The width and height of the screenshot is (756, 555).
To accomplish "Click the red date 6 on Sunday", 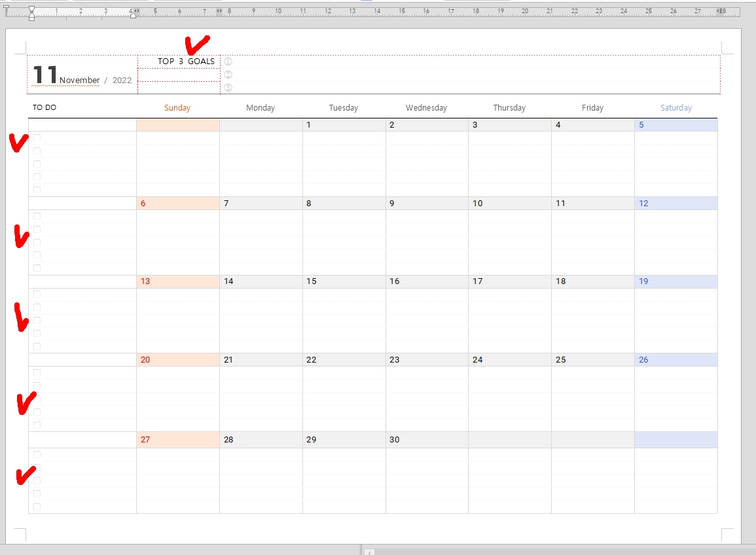I will coord(143,204).
